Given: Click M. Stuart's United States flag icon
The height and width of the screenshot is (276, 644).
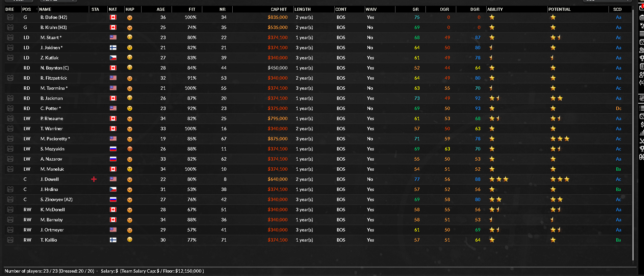Looking at the screenshot, I should point(113,37).
